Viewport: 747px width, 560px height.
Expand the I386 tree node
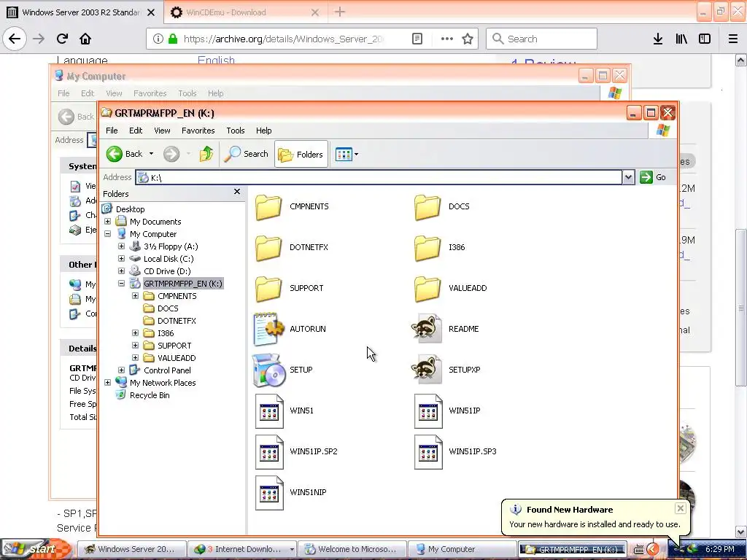pos(135,332)
